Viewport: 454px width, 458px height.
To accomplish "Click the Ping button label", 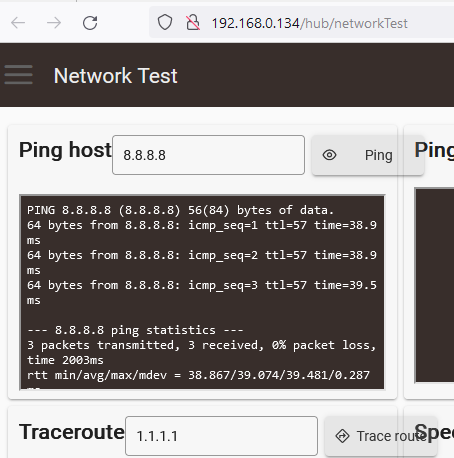I will (x=378, y=155).
